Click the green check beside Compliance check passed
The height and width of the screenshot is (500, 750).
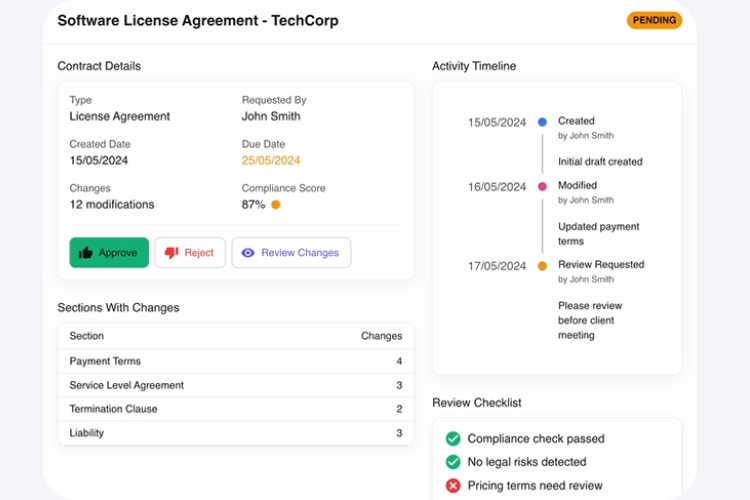453,438
